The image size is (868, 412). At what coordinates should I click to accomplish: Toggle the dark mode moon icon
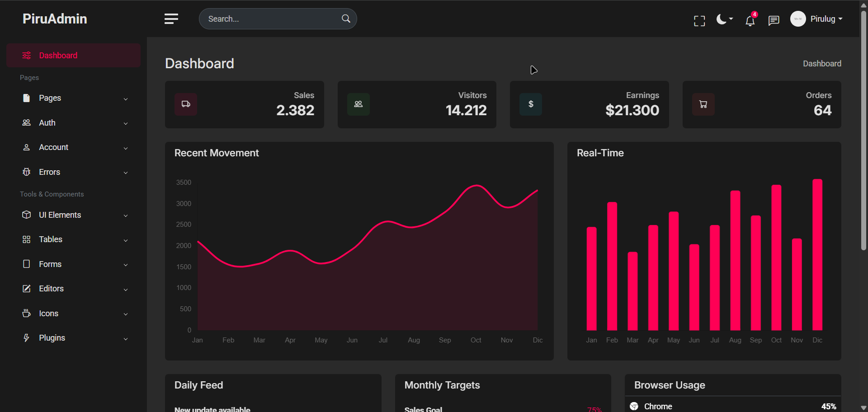pyautogui.click(x=724, y=19)
